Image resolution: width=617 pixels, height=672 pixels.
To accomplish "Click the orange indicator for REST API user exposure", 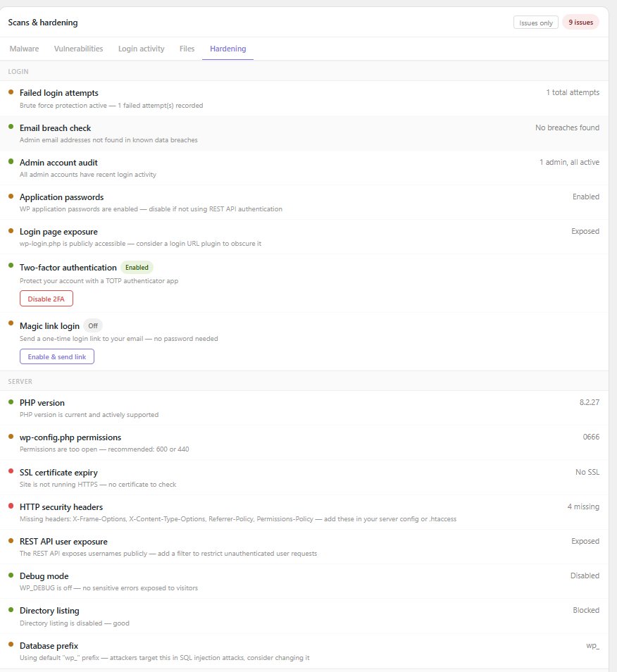I will pos(10,540).
